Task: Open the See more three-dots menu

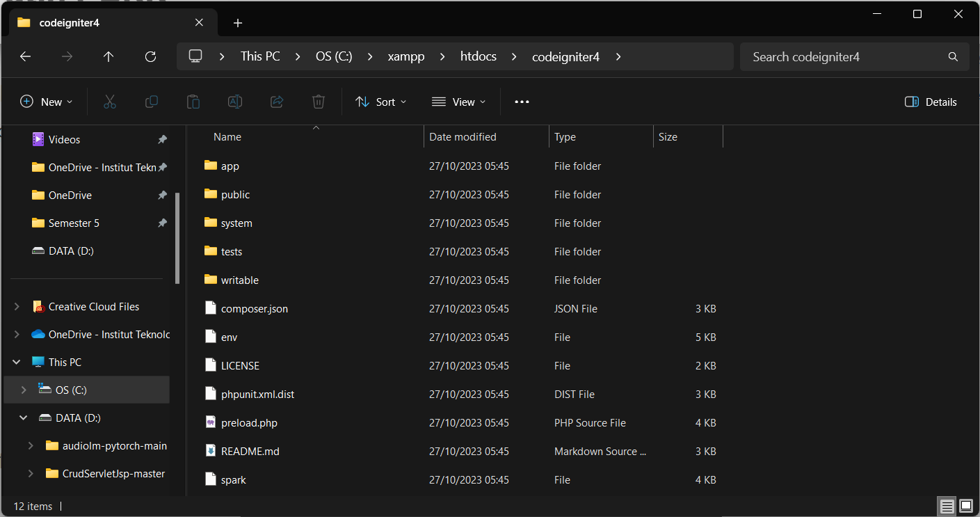Action: click(x=522, y=102)
